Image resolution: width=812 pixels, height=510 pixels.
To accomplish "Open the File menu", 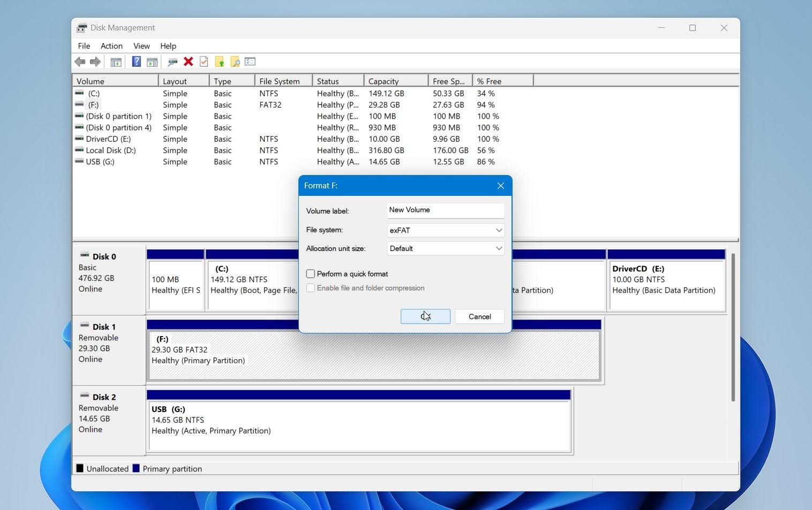I will [84, 46].
